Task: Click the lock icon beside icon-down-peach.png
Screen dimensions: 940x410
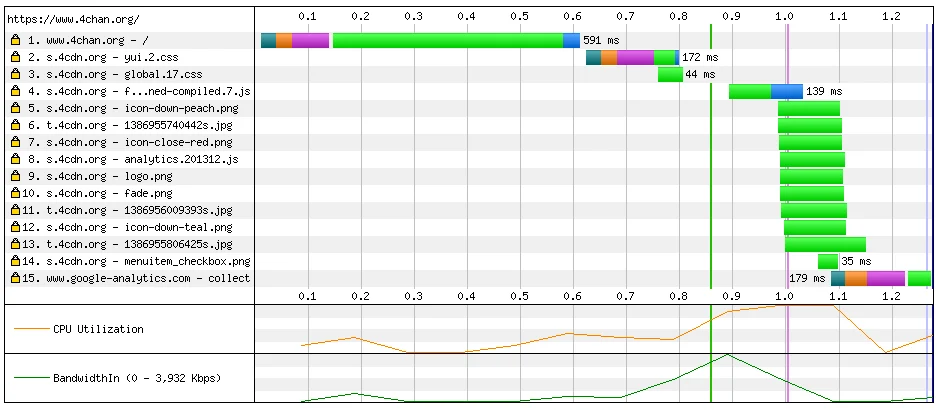Action: coord(16,108)
